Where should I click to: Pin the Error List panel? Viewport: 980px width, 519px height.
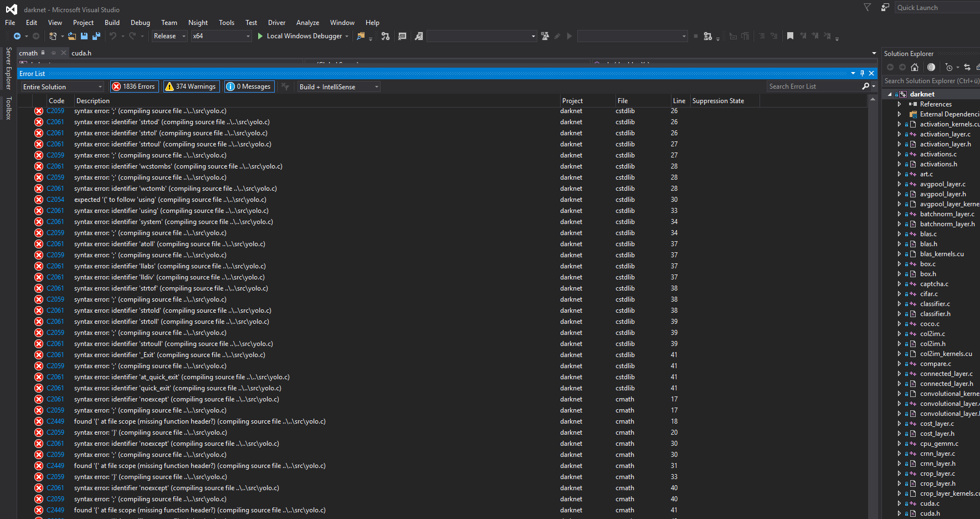click(x=862, y=73)
